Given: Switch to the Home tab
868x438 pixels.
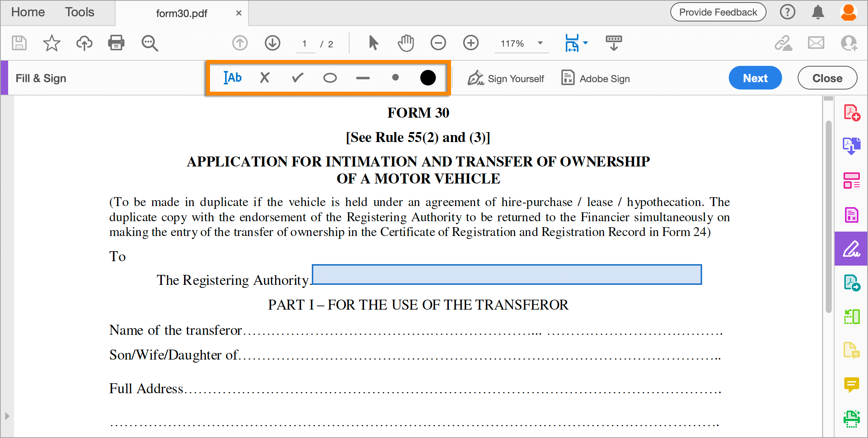Looking at the screenshot, I should [x=27, y=12].
